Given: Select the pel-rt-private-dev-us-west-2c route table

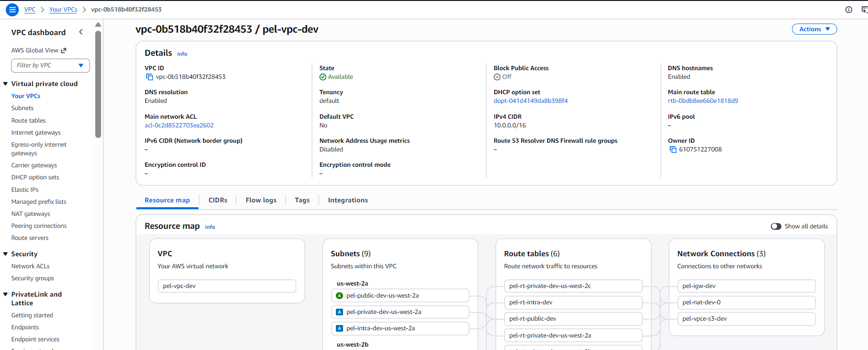Looking at the screenshot, I should click(573, 286).
